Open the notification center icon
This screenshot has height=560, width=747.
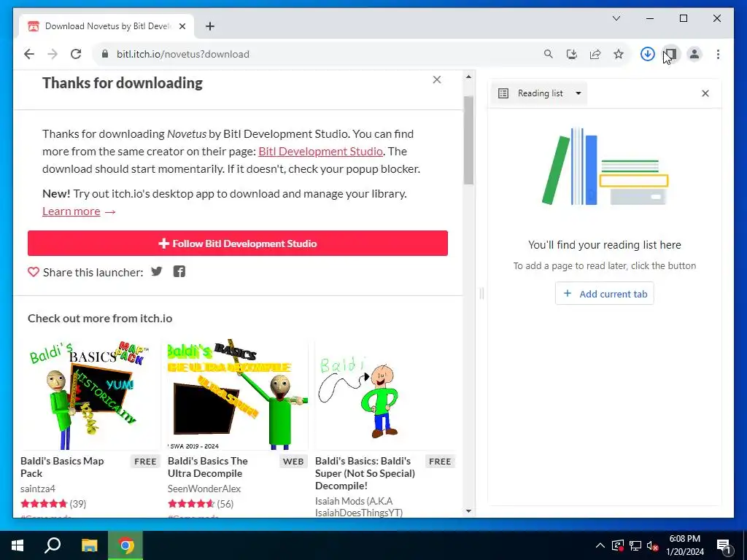click(x=724, y=545)
